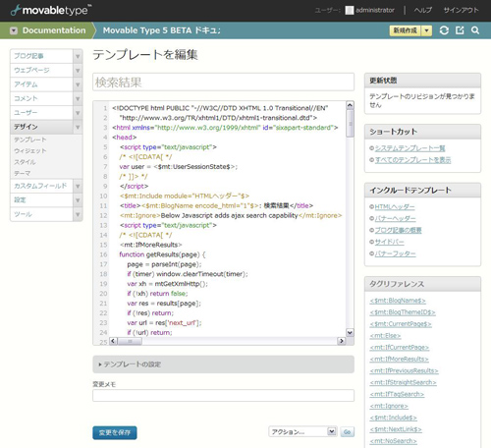Screen dimensions: 491x448
Task: Open すべてのテンプレートを表示 shortcut link
Action: pyautogui.click(x=412, y=160)
